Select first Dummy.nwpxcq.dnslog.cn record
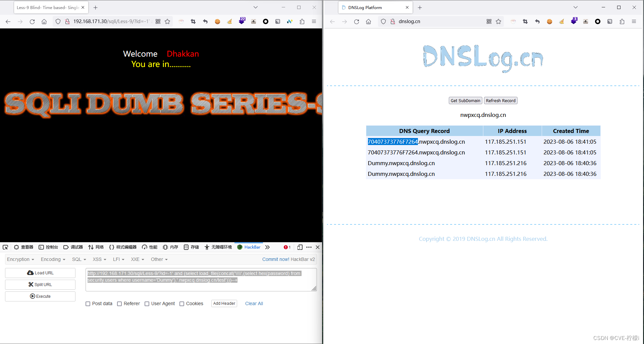This screenshot has width=644, height=344. (401, 163)
